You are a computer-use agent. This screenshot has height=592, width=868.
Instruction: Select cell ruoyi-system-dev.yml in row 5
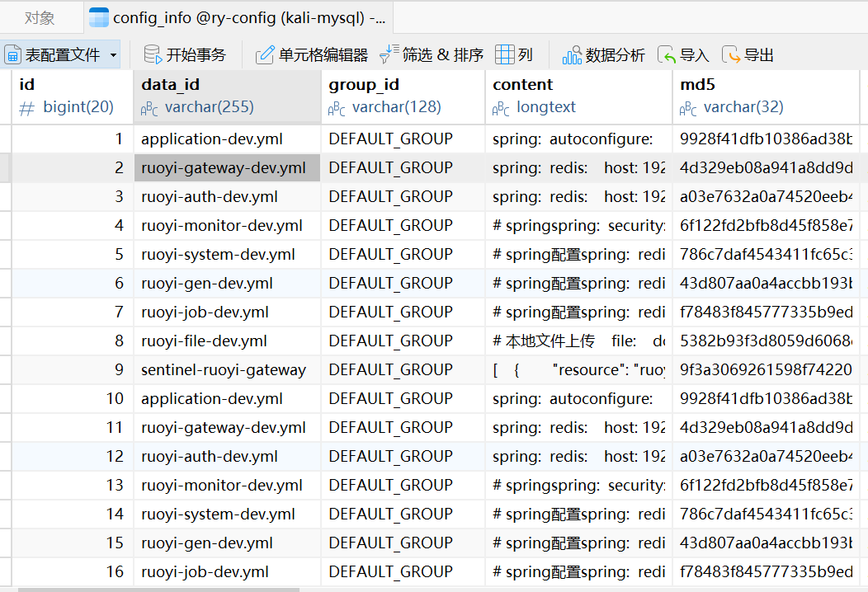click(x=227, y=254)
